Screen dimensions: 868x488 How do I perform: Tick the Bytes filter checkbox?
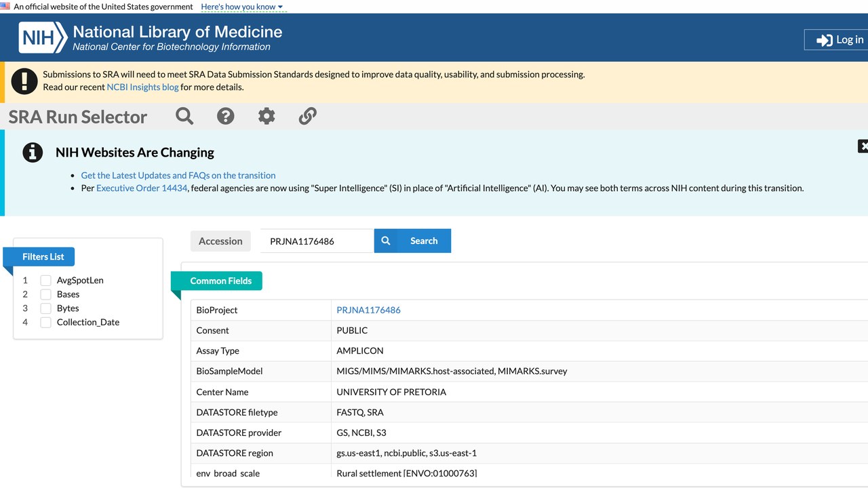tap(45, 308)
